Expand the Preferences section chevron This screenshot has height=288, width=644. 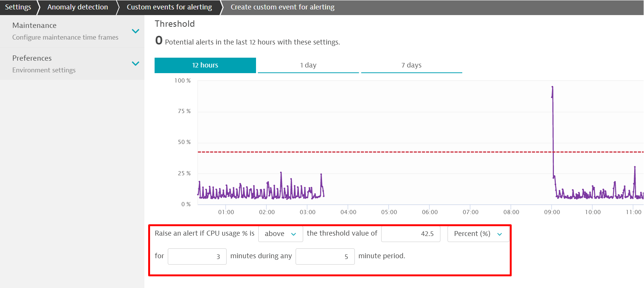point(135,63)
